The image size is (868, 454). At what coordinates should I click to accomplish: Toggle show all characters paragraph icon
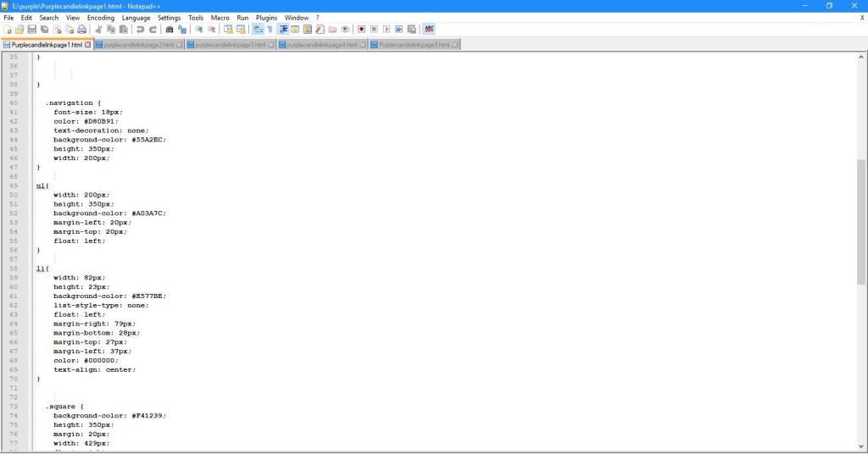coord(270,29)
